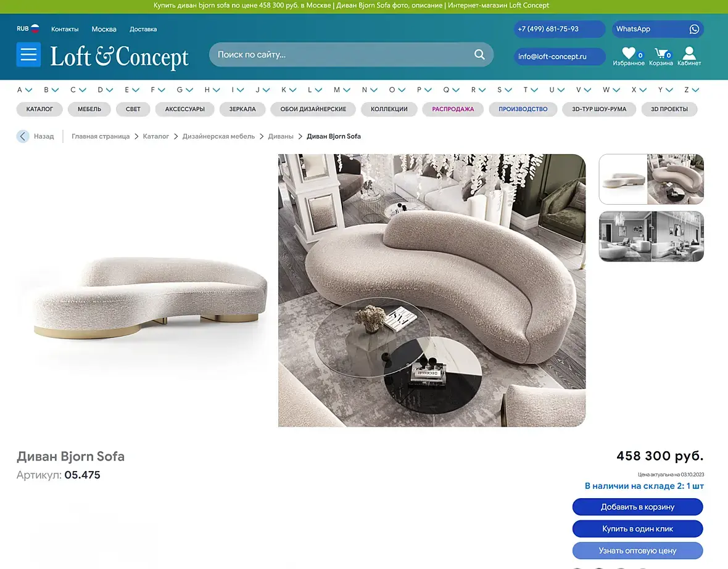Click into the Поиск по сайту field
This screenshot has height=569, width=728.
[x=344, y=55]
